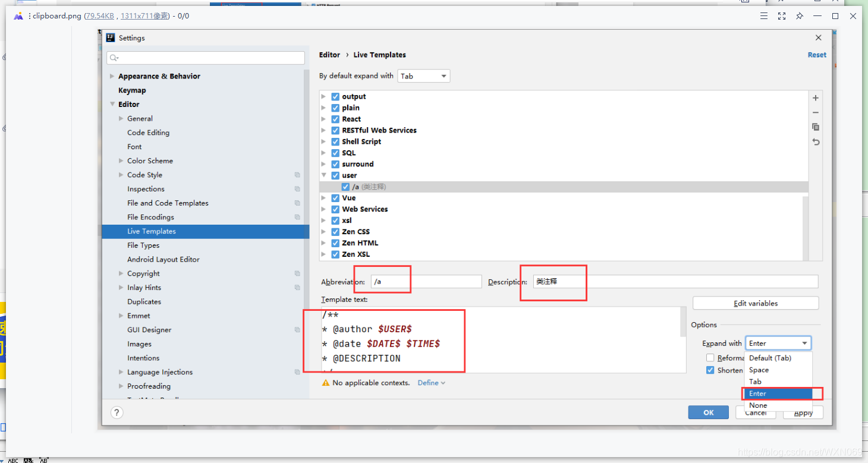Open the File and Code Templates page
This screenshot has width=868, height=463.
tap(168, 203)
